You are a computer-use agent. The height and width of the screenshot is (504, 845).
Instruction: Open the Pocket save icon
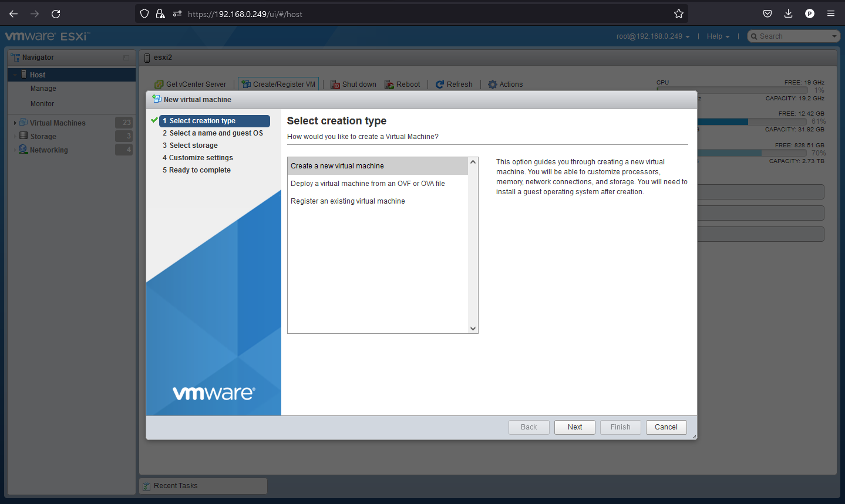click(x=767, y=13)
